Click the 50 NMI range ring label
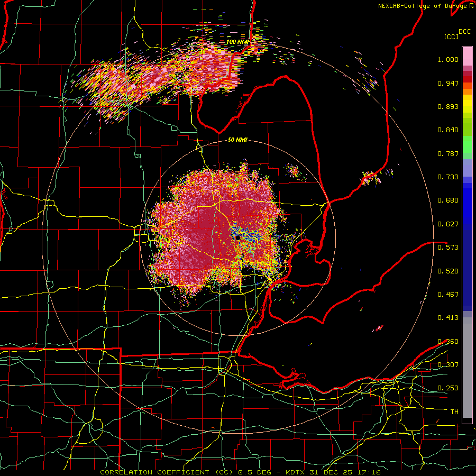476x476 pixels. coord(237,140)
